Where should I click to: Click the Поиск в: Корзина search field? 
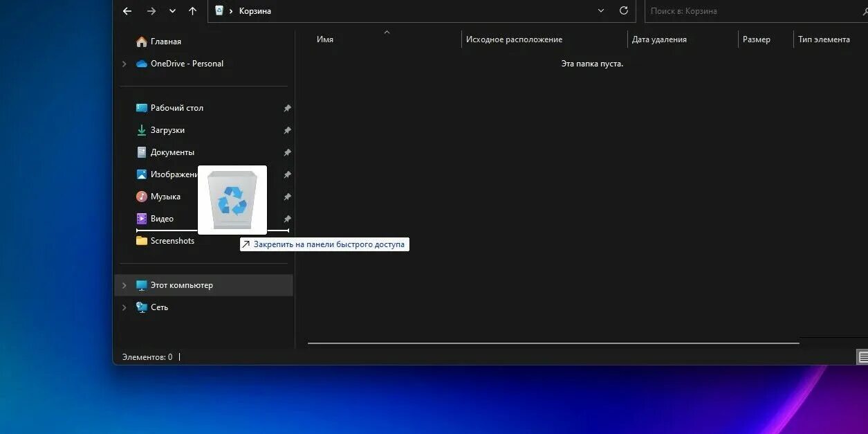pyautogui.click(x=756, y=11)
